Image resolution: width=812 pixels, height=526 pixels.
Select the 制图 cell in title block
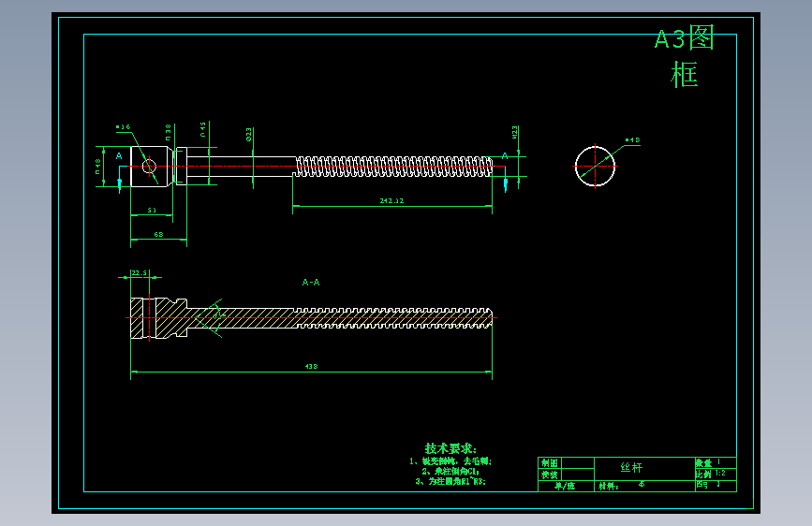[x=550, y=463]
